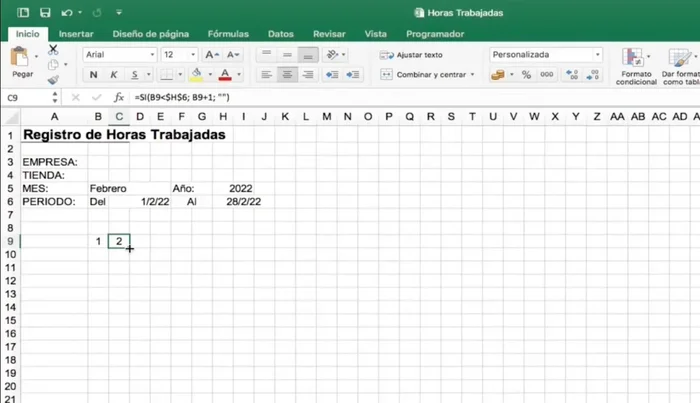Click the Undo arrow icon
700x403 pixels.
pos(67,12)
